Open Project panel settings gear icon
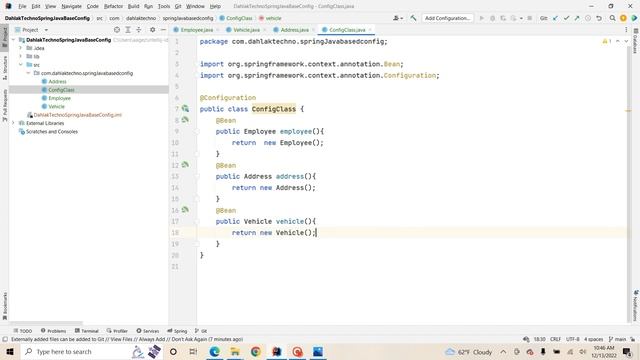This screenshot has width=640, height=360. [152, 30]
